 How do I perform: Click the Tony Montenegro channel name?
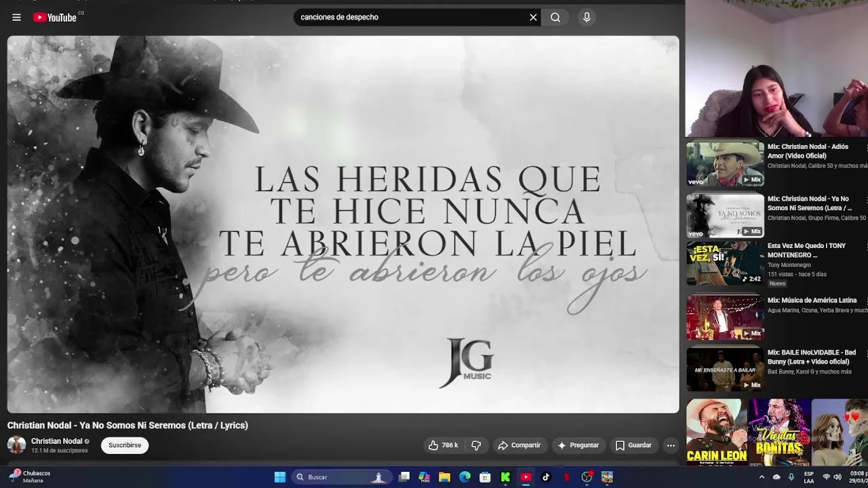coord(789,265)
